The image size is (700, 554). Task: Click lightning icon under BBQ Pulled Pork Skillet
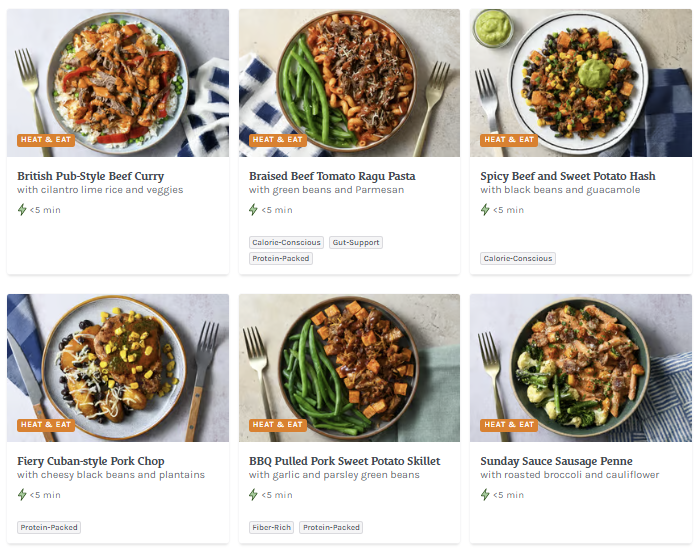tap(254, 494)
